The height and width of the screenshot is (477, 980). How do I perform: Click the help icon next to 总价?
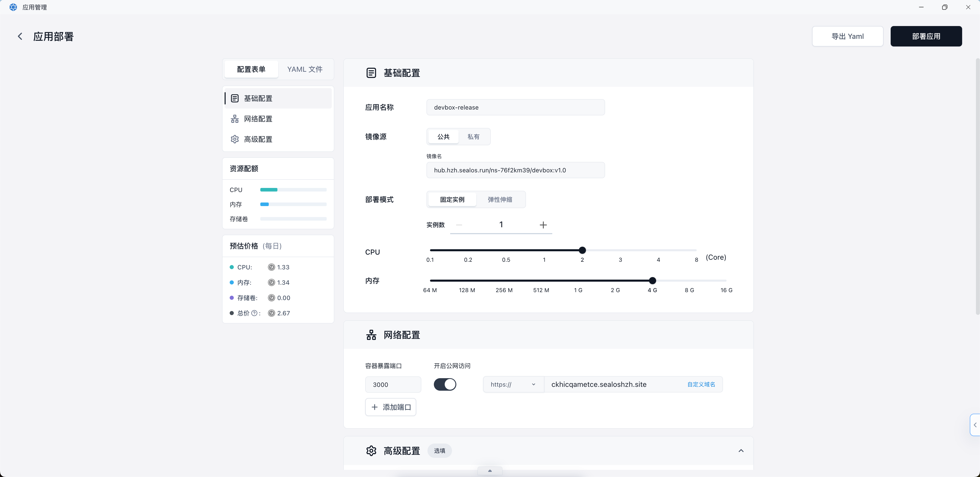[254, 313]
